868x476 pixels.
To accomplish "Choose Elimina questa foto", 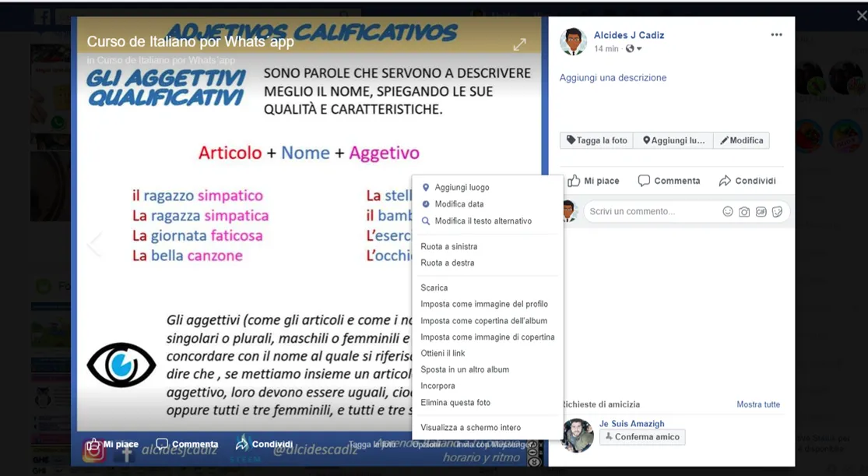I will [x=487, y=402].
